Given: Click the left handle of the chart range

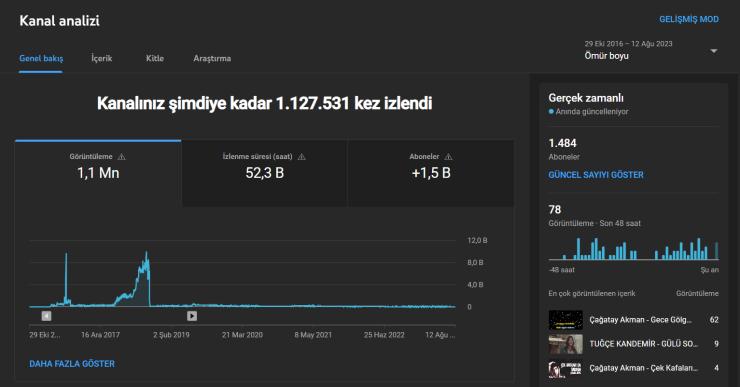Looking at the screenshot, I should pos(46,316).
